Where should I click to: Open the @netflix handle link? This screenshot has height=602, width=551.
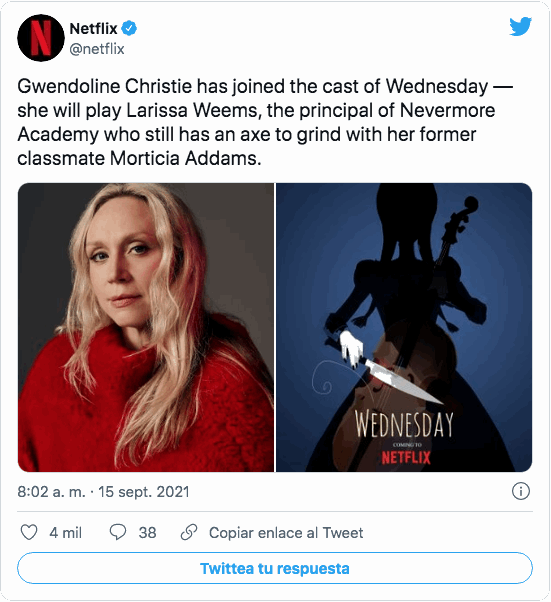pyautogui.click(x=97, y=49)
